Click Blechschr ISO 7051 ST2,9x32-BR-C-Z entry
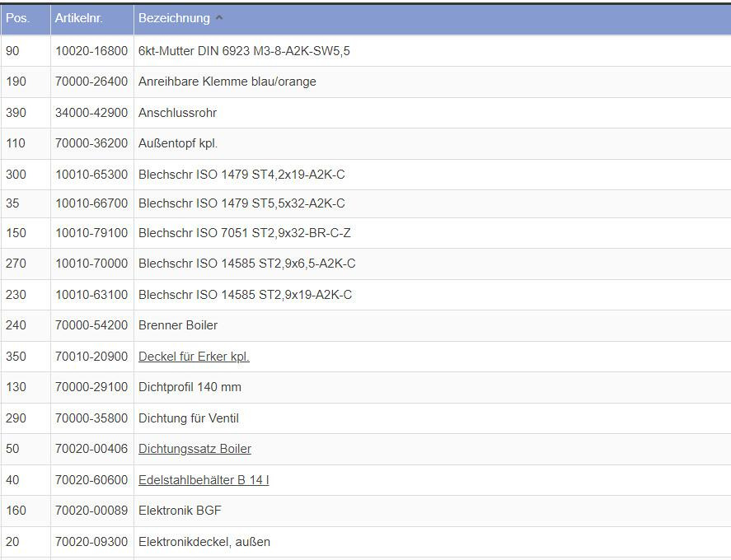731x560 pixels. click(x=244, y=233)
